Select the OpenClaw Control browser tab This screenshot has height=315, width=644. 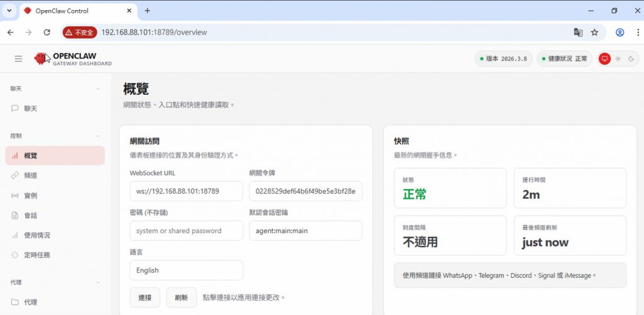[78, 11]
